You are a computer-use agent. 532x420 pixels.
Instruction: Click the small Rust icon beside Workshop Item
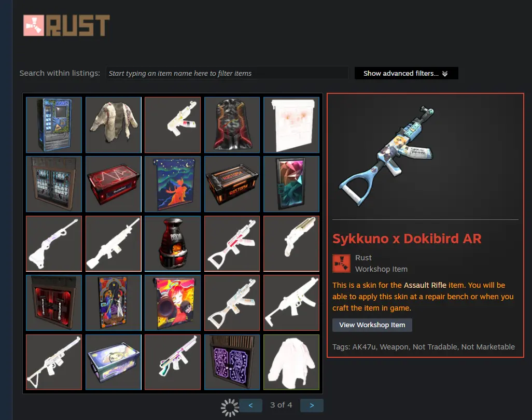(341, 263)
